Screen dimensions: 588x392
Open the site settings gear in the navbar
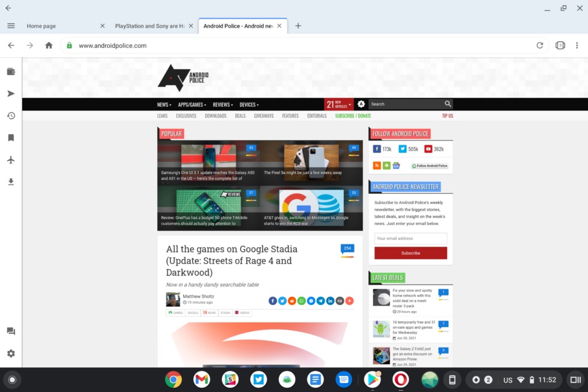361,104
